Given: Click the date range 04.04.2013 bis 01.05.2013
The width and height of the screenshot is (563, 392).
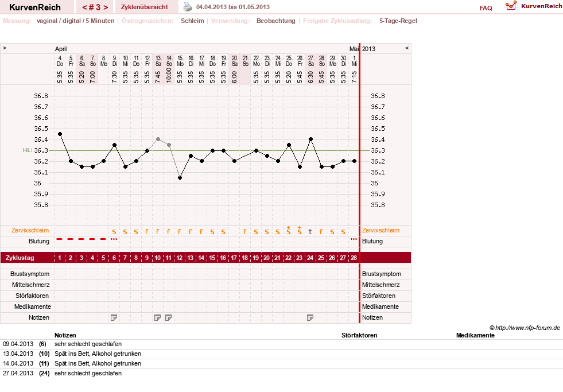Looking at the screenshot, I should (x=233, y=7).
